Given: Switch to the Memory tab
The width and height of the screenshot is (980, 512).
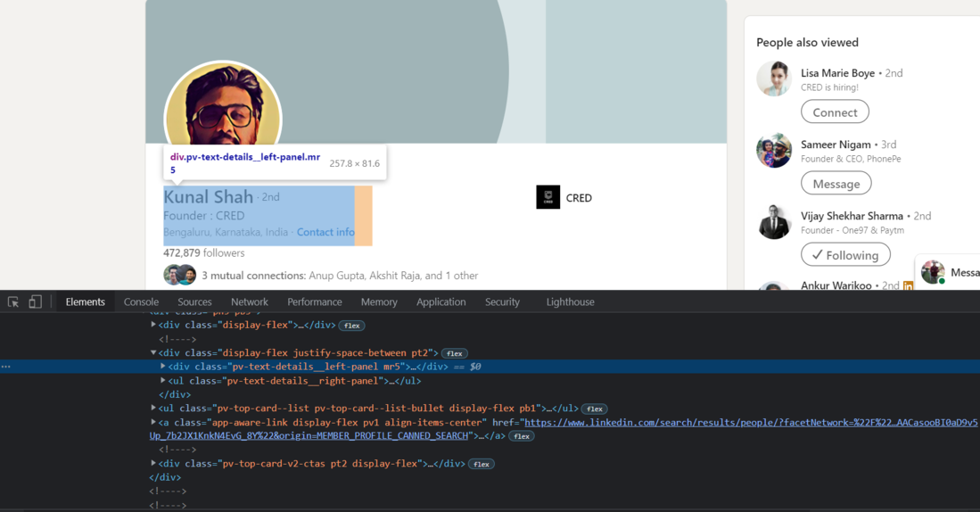Looking at the screenshot, I should (x=379, y=302).
